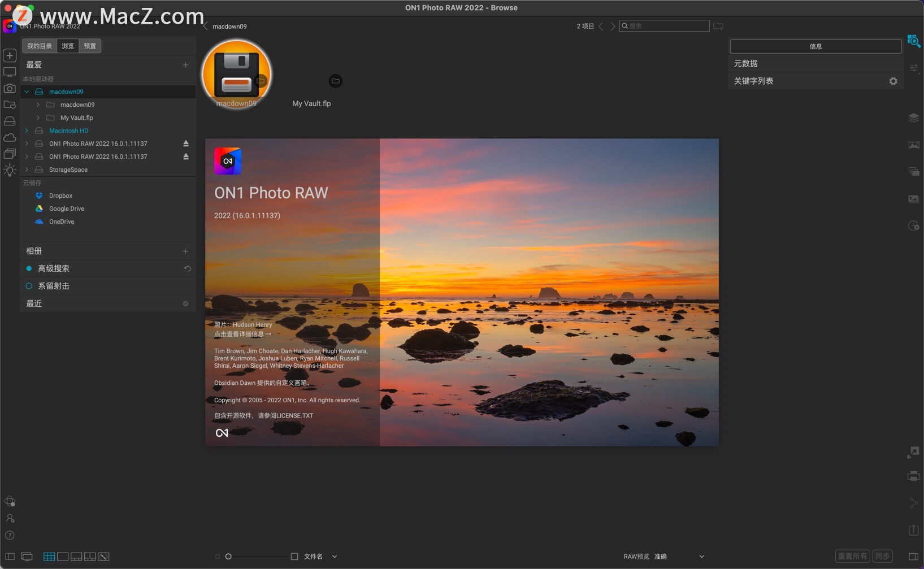Select Compare view mode icon
924x569 pixels.
click(90, 557)
